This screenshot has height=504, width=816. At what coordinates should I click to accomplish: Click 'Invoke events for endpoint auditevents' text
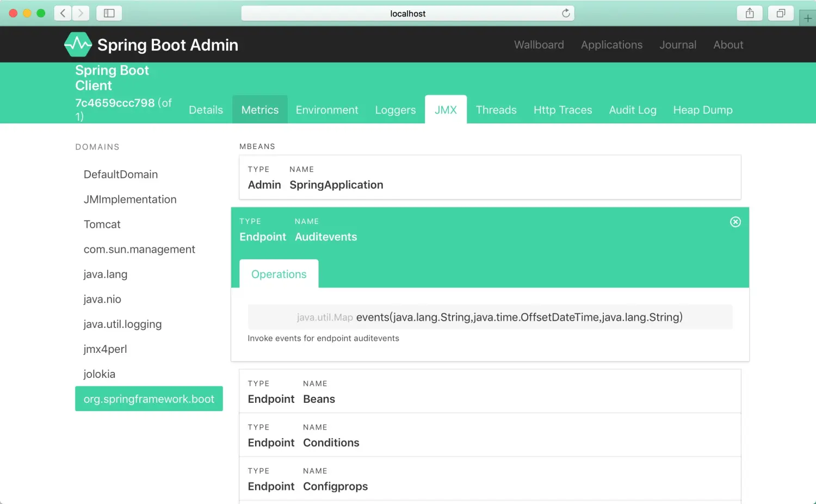click(323, 338)
